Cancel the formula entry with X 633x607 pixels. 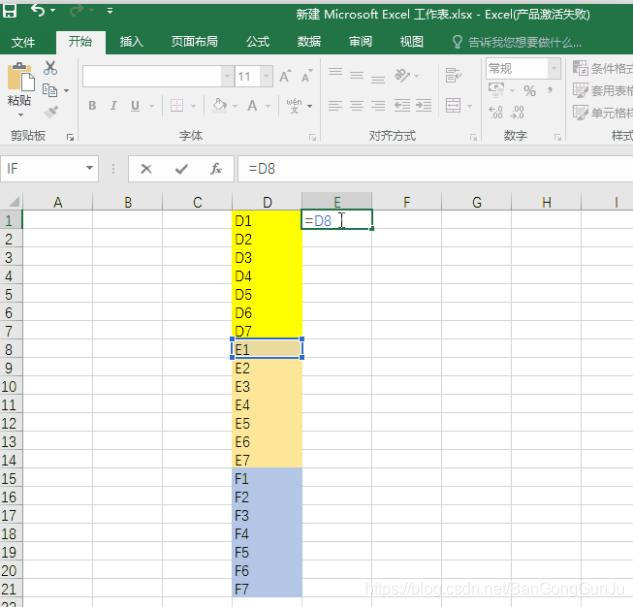[146, 168]
